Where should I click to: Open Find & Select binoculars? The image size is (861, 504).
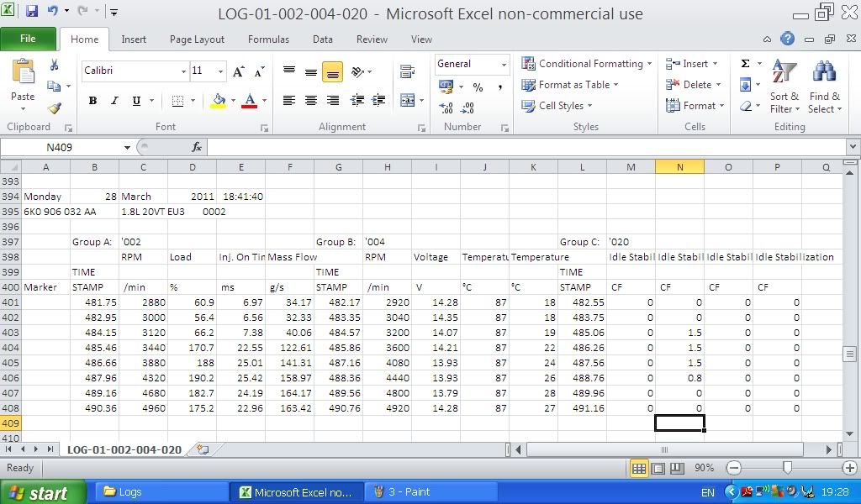824,88
